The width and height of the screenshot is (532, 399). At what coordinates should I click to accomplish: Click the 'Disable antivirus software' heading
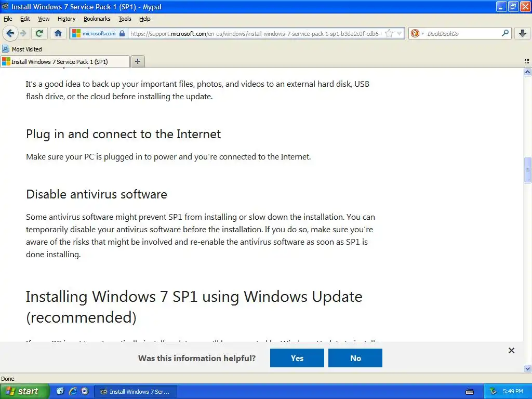point(96,194)
